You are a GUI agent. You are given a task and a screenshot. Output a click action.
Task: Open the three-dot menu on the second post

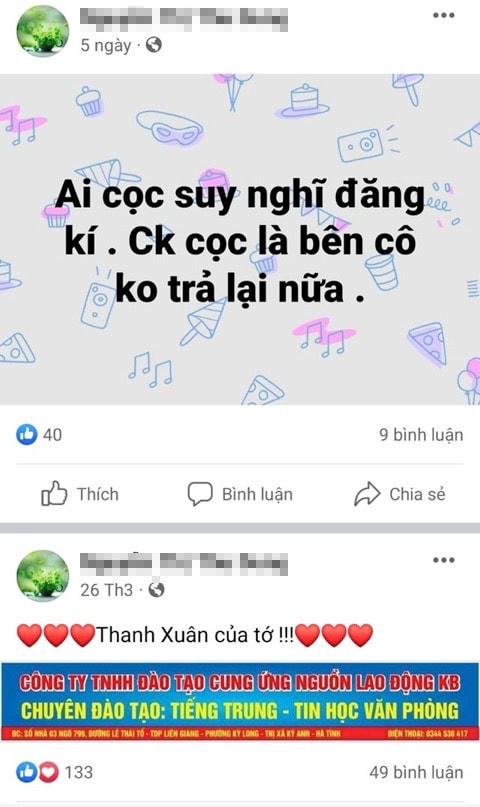(x=443, y=560)
